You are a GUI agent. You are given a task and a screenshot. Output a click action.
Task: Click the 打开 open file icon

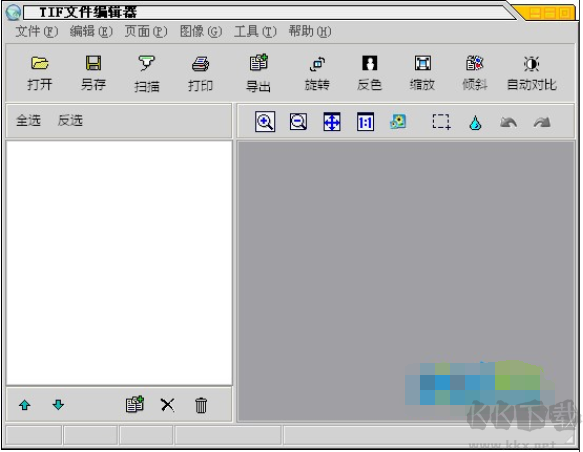pyautogui.click(x=39, y=63)
